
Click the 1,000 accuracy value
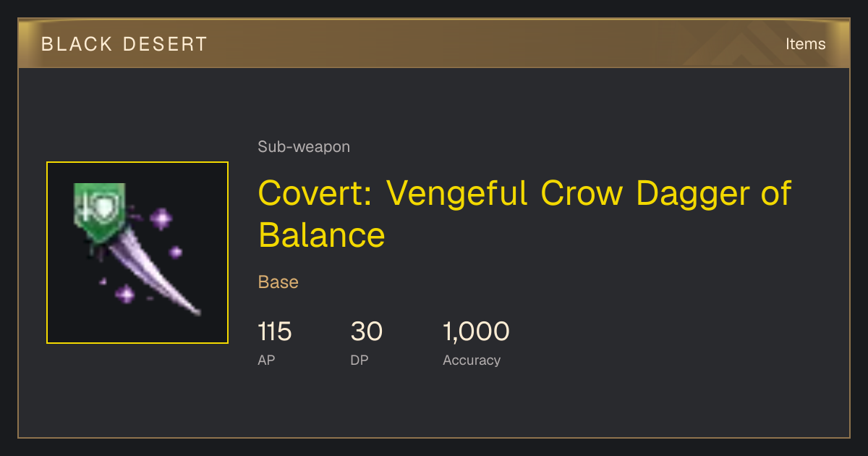[476, 332]
